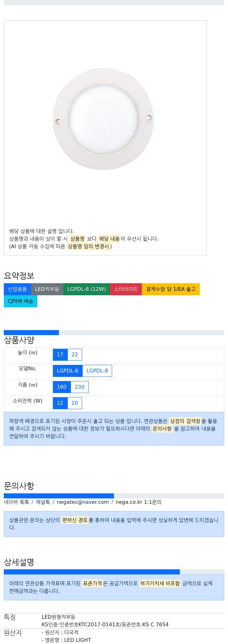The width and height of the screenshot is (228, 644).
Task: Choose height option 22
Action: tap(75, 355)
